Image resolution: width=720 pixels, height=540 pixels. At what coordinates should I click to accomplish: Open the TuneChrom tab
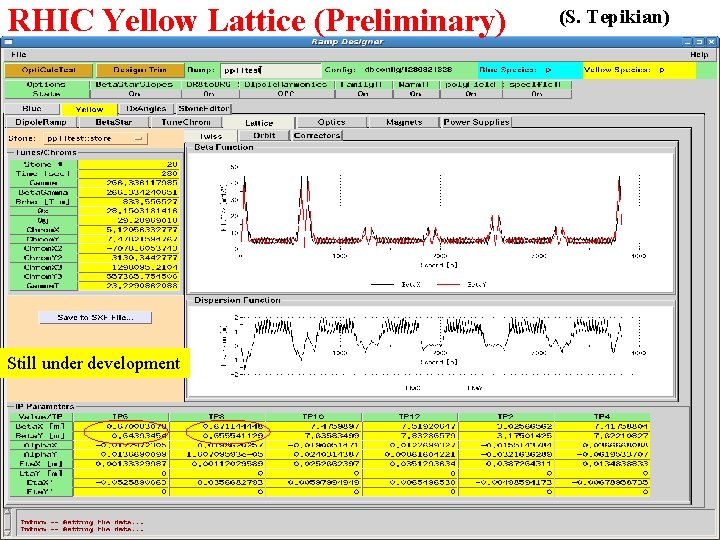coord(186,122)
